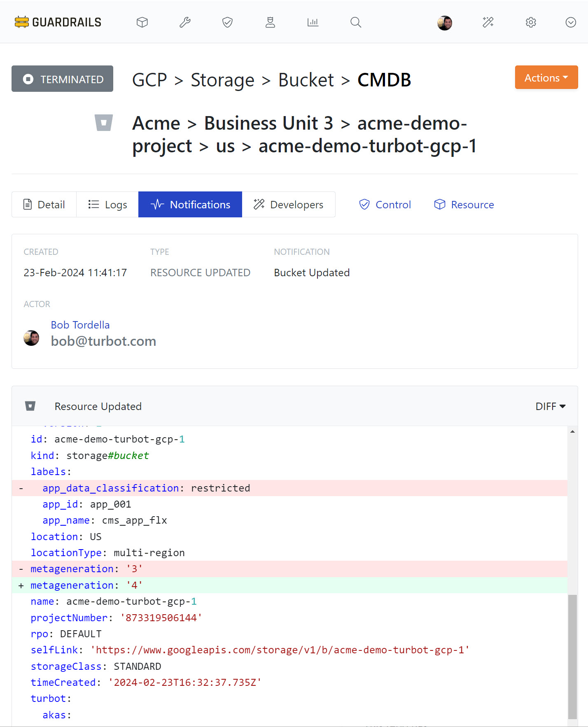Image resolution: width=588 pixels, height=727 pixels.
Task: Click the locationType: multi-region line
Action: [x=107, y=552]
